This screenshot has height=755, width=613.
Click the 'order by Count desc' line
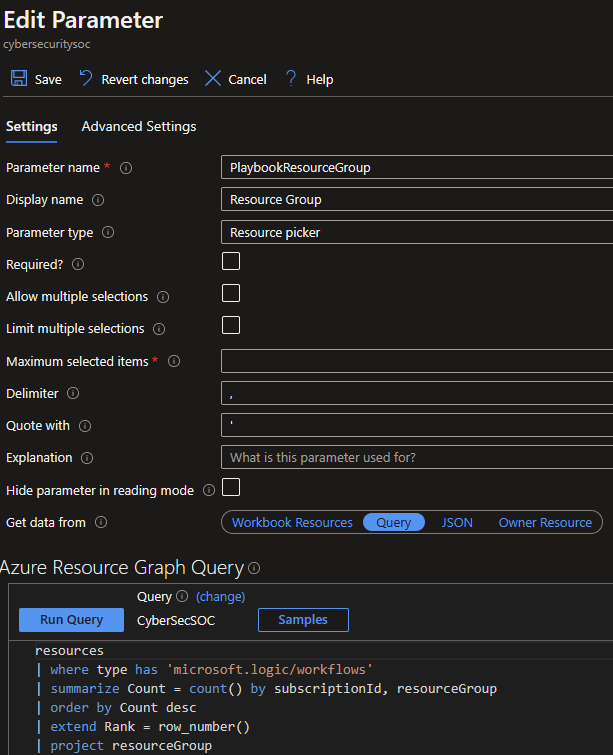tap(117, 708)
